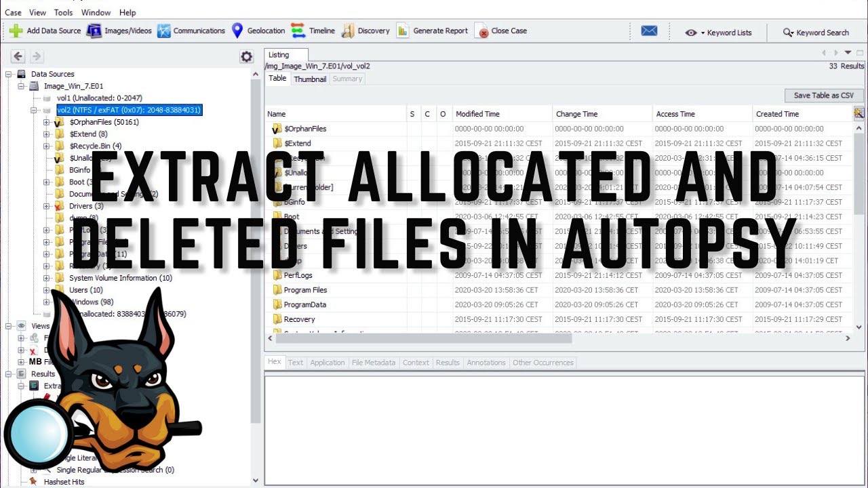Click the $OrphanFiles folder icon in the table
The height and width of the screenshot is (488, 868).
click(277, 128)
